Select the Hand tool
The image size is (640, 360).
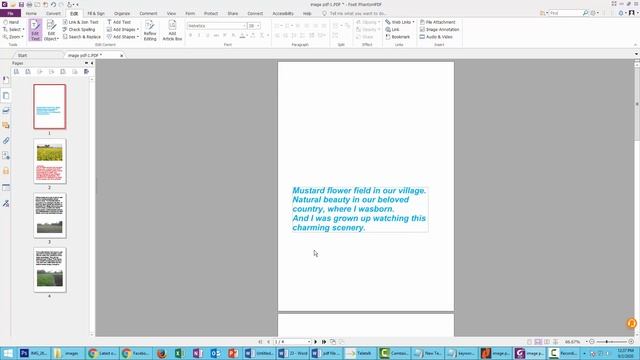[11, 22]
